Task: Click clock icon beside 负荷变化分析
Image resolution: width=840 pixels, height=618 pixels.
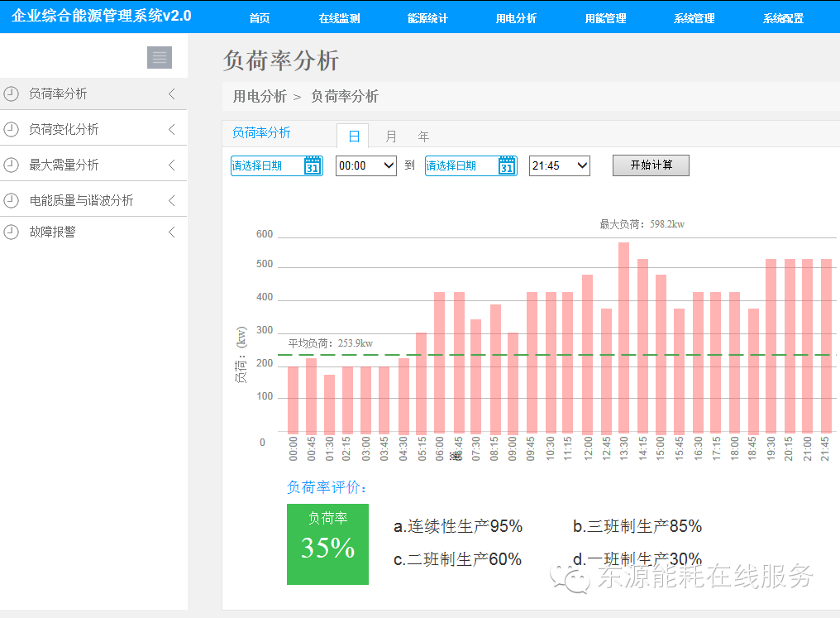Action: click(11, 129)
